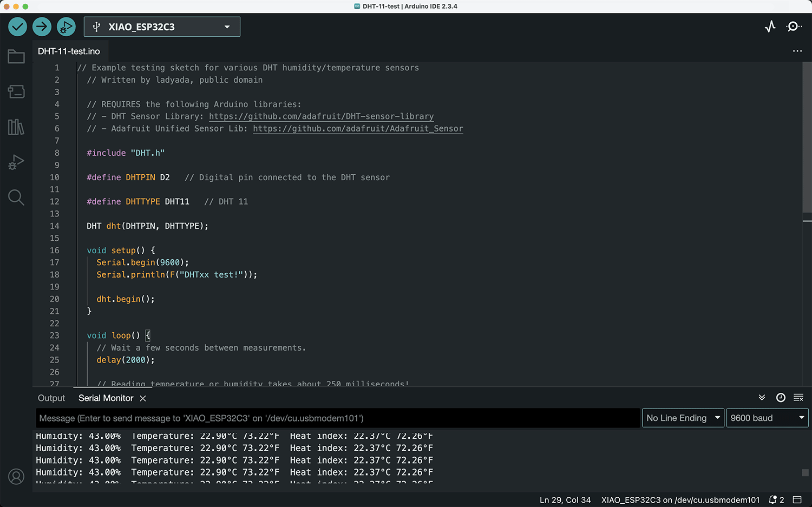
Task: Select the DHT-11-test.ino editor tab
Action: coord(69,51)
